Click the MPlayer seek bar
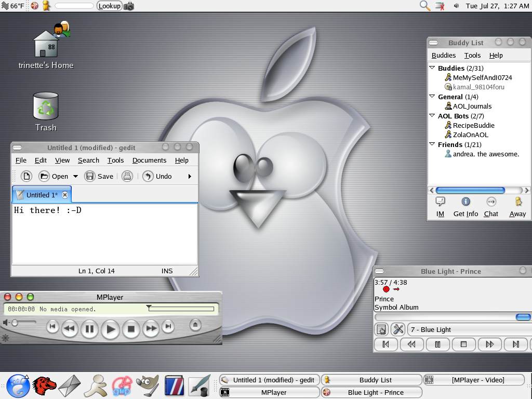 point(181,309)
